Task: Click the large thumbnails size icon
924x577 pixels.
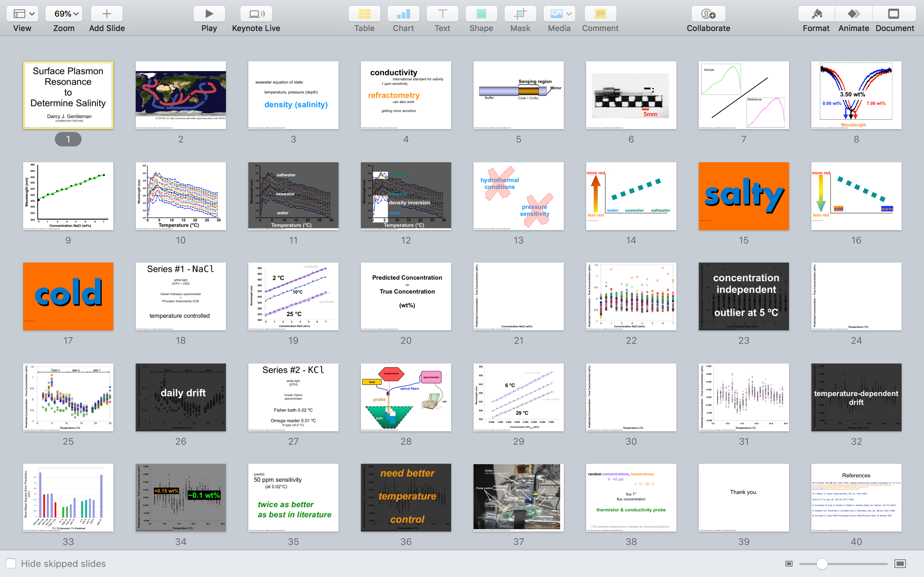Action: pyautogui.click(x=900, y=564)
